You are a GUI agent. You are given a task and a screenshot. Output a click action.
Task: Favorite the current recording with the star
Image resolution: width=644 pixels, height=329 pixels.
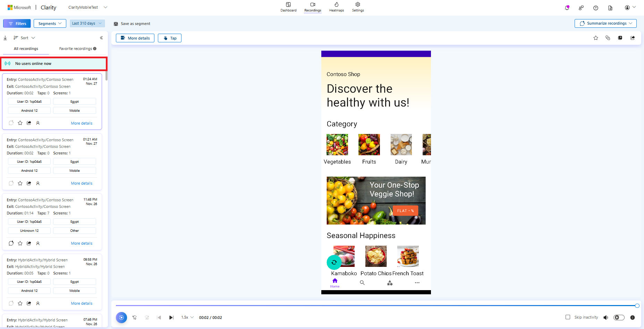(x=596, y=38)
